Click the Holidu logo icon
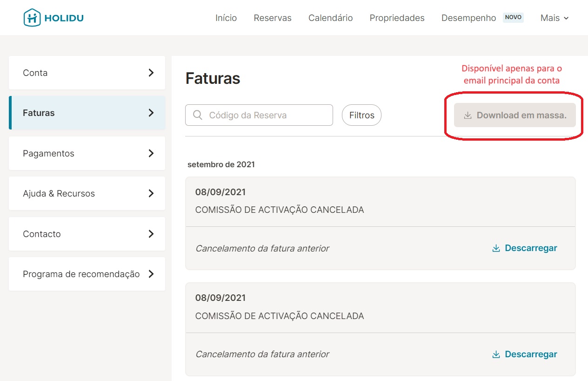The image size is (588, 381). point(32,18)
